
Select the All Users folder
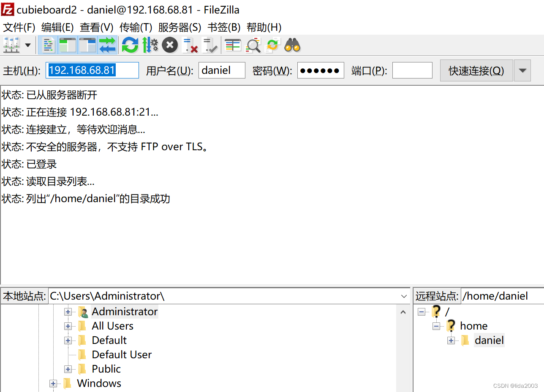(112, 326)
